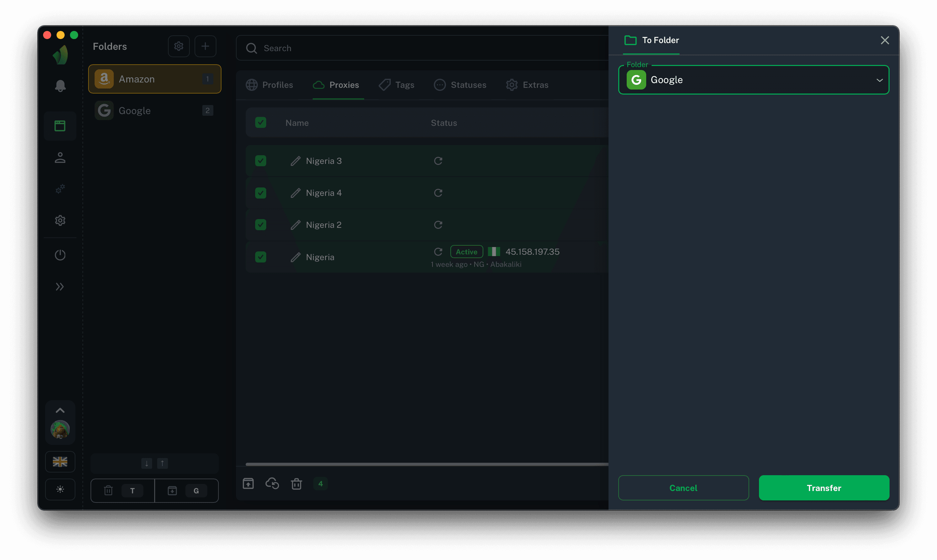Screen dimensions: 937x560
Task: Click the Cancel button
Action: 683,488
